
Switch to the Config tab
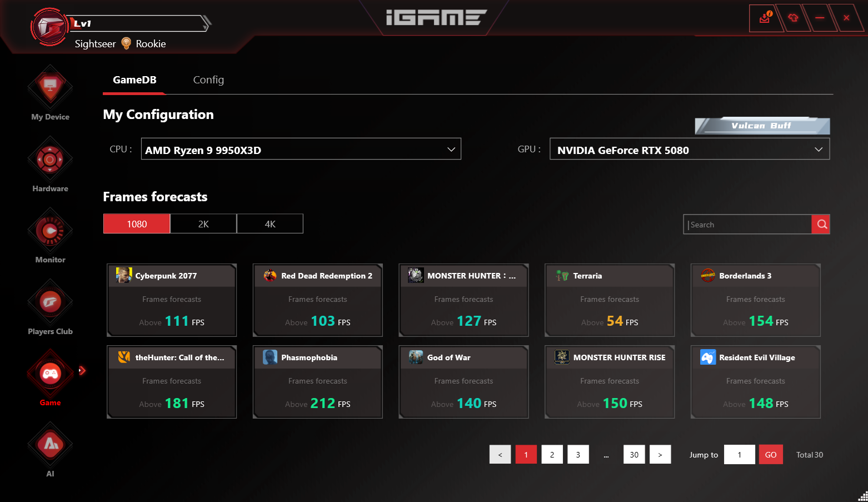(x=208, y=80)
